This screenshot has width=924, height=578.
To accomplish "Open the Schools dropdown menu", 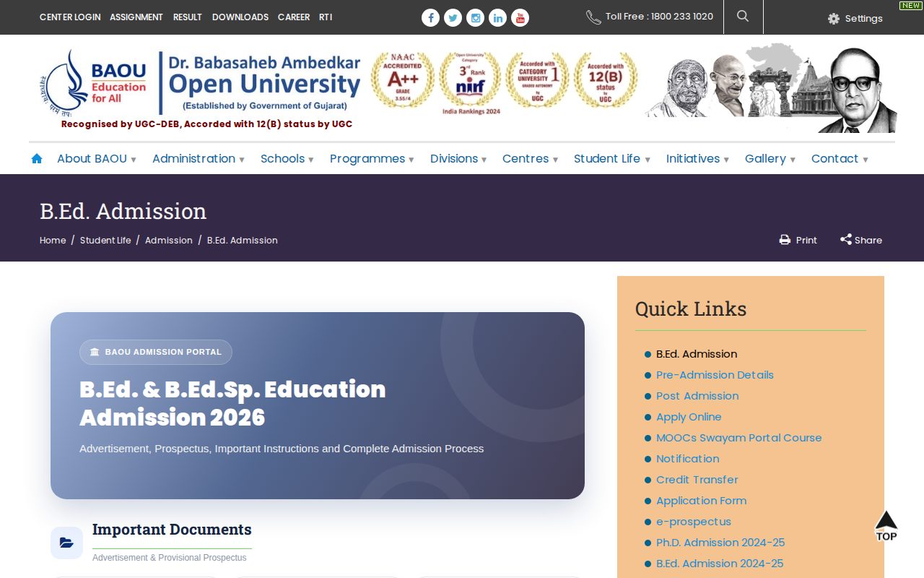I will (x=287, y=159).
